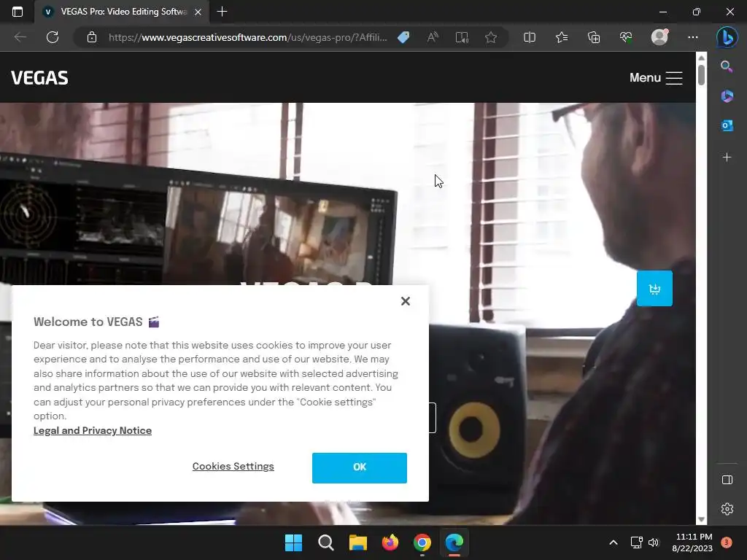Open Settings and more menu
The image size is (747, 560).
[x=693, y=37]
